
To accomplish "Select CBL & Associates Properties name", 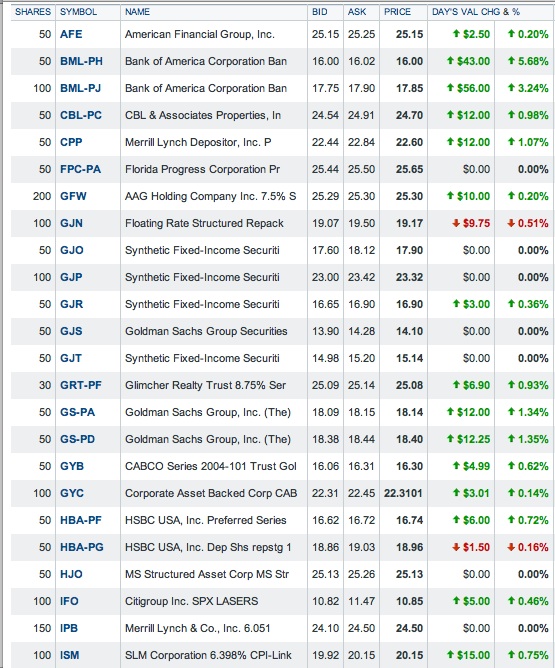I will 203,115.
